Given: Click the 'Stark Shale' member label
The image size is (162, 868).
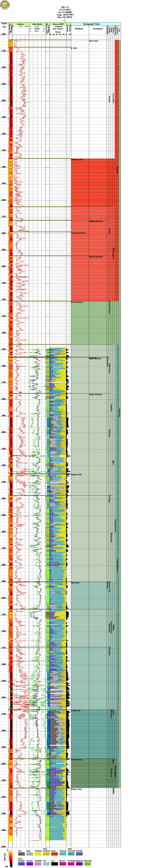Looking at the screenshot, I should [x=75, y=583].
